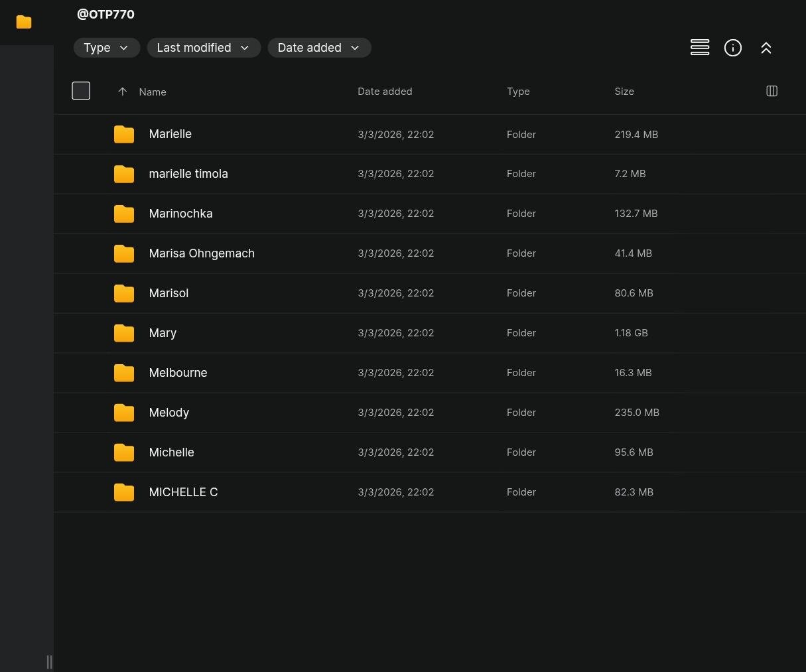Toggle the select all checkbox
This screenshot has width=806, height=672.
81,91
